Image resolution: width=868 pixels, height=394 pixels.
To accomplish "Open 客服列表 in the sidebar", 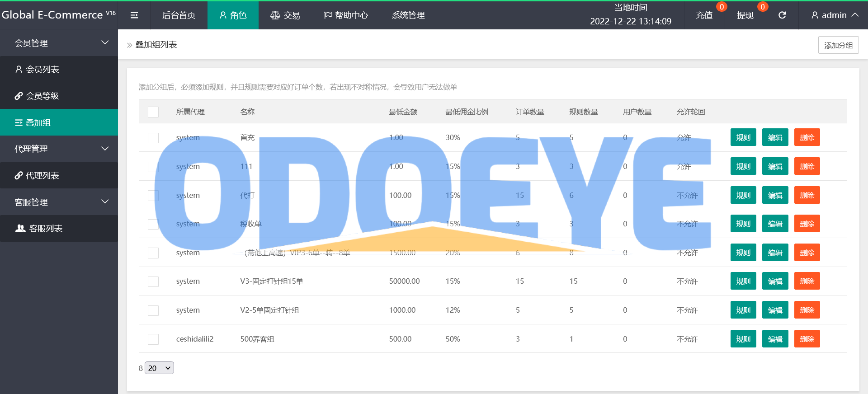I will [59, 228].
